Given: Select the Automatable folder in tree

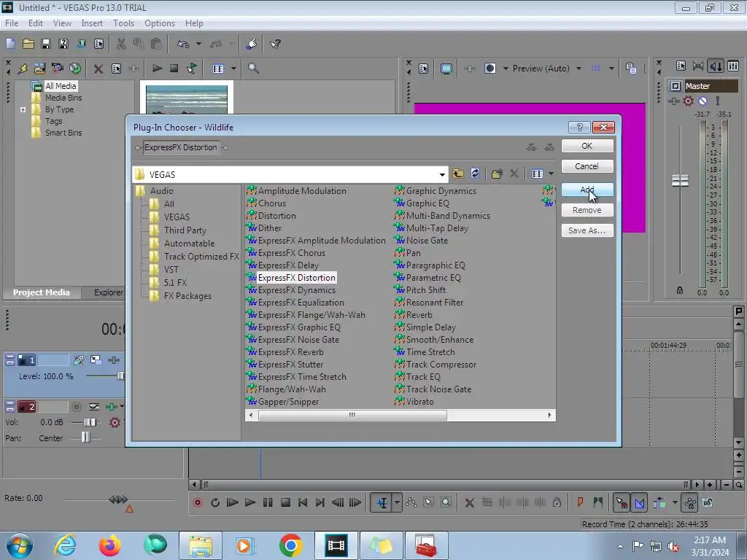Looking at the screenshot, I should coord(189,244).
